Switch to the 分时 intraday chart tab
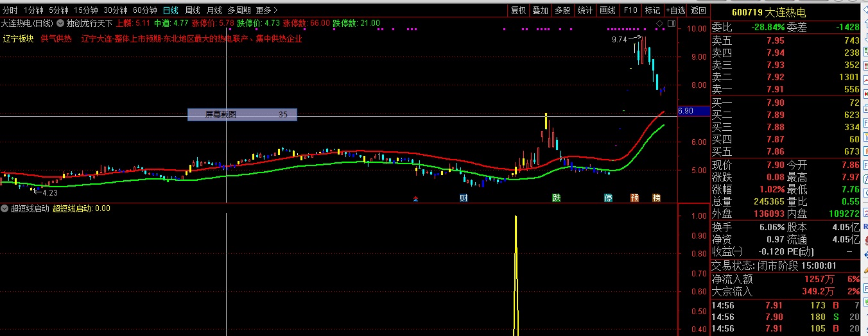The width and height of the screenshot is (868, 336). point(10,10)
